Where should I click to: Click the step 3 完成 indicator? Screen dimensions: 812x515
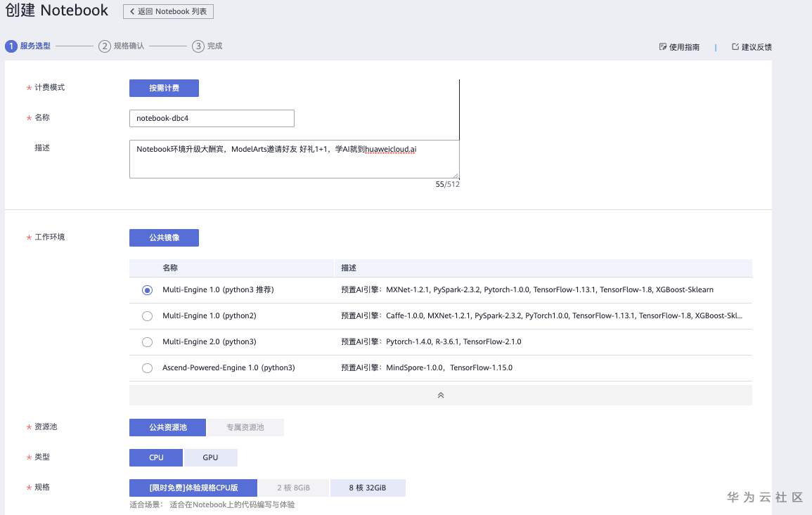(x=207, y=46)
